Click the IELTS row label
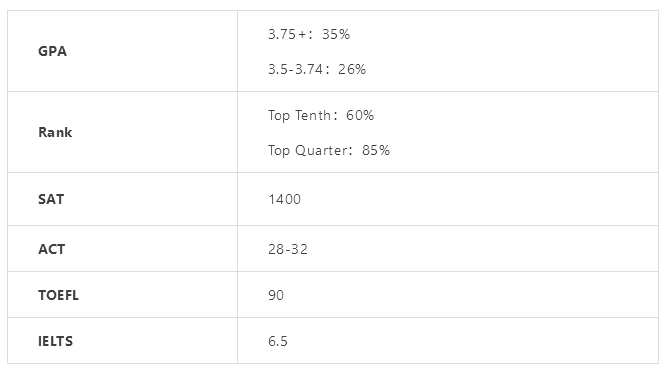The height and width of the screenshot is (382, 669). click(x=55, y=341)
